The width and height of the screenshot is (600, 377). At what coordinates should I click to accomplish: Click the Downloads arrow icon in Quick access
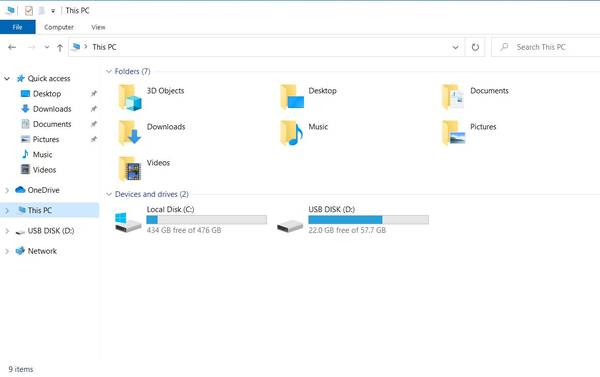click(25, 109)
